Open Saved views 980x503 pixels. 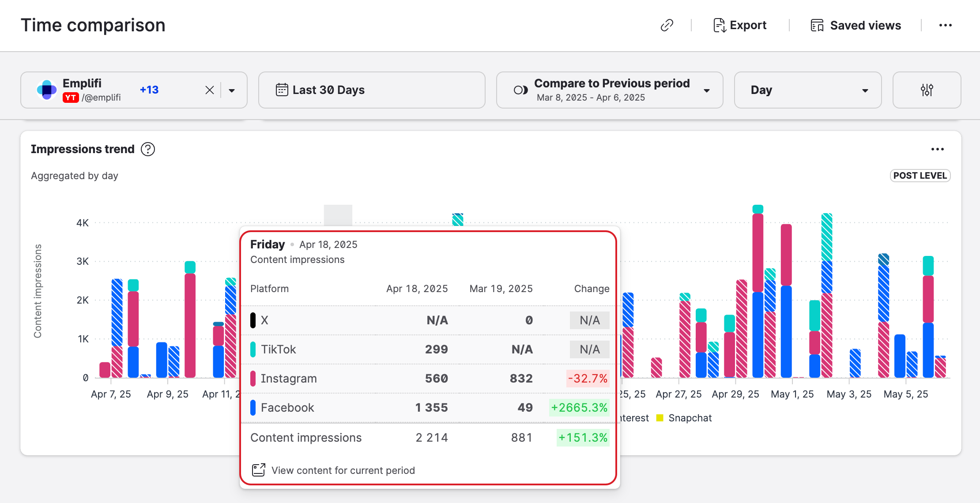click(856, 26)
